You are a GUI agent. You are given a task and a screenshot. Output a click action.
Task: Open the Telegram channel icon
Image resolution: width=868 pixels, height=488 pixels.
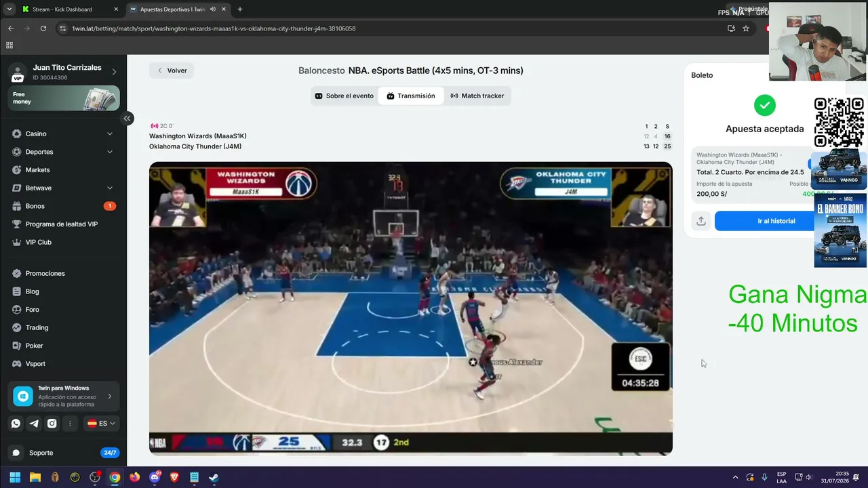[34, 424]
